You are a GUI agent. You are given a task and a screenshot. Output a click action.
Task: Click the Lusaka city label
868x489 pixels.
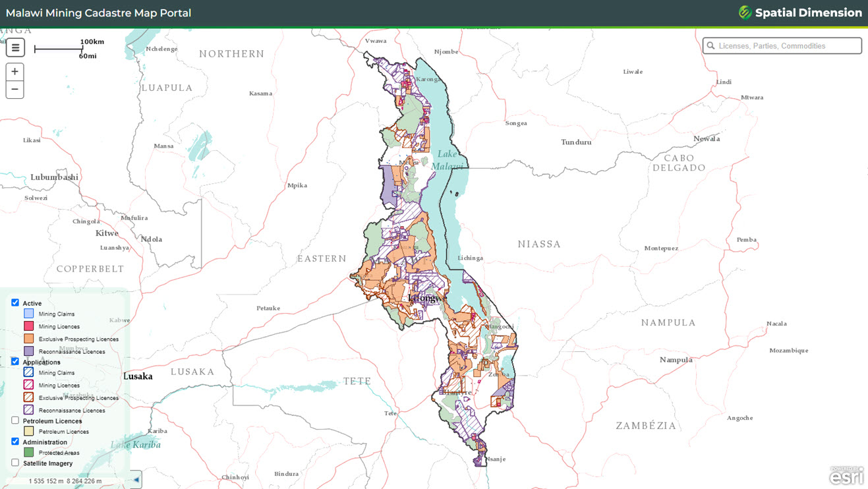138,376
